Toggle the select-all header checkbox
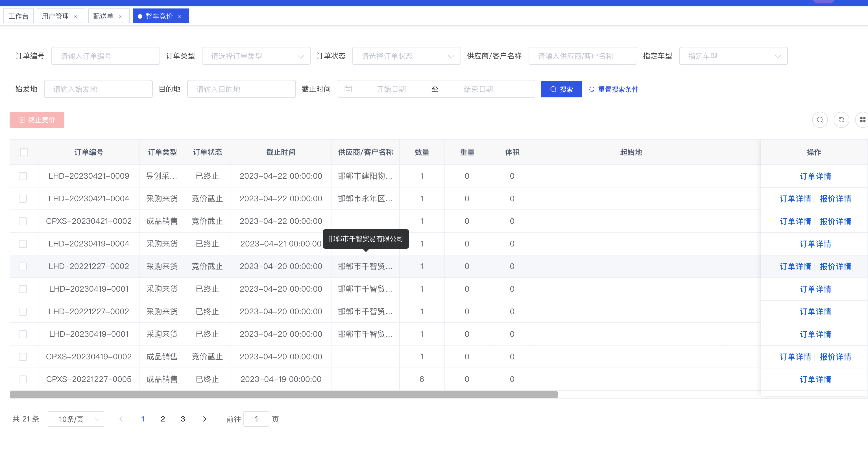Screen dimensions: 868x450 point(24,152)
